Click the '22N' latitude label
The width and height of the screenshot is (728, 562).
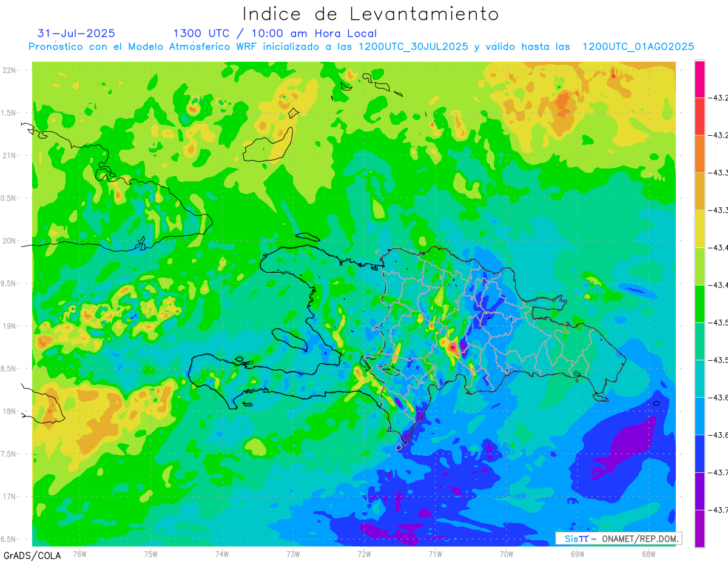coord(9,70)
